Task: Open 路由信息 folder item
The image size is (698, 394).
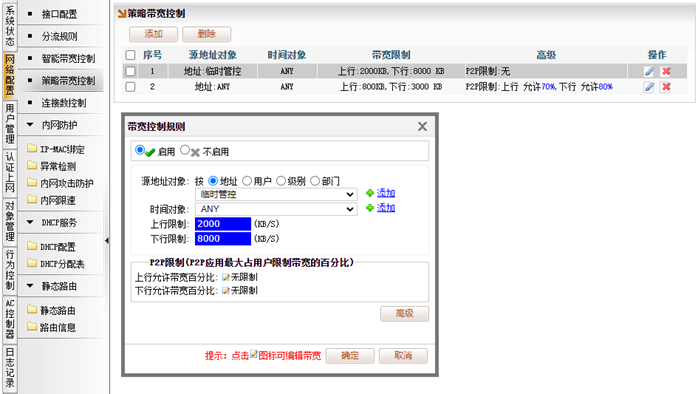Action: (x=52, y=327)
